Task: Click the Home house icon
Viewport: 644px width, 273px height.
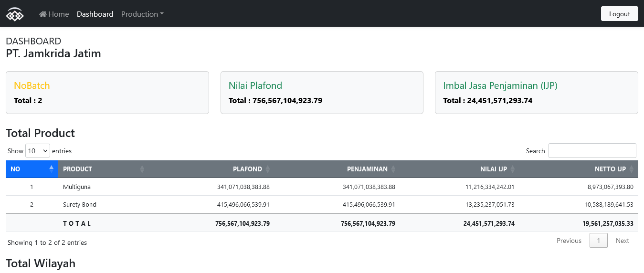Action: pos(43,14)
